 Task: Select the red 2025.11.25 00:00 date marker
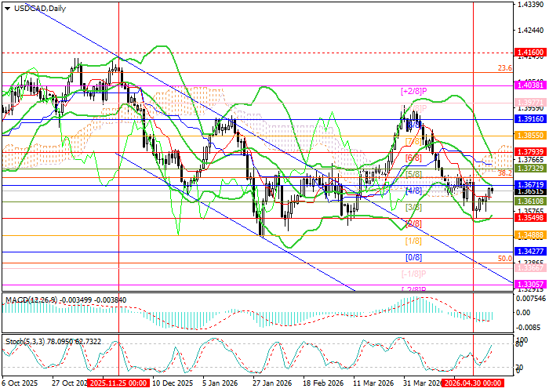coord(118,383)
